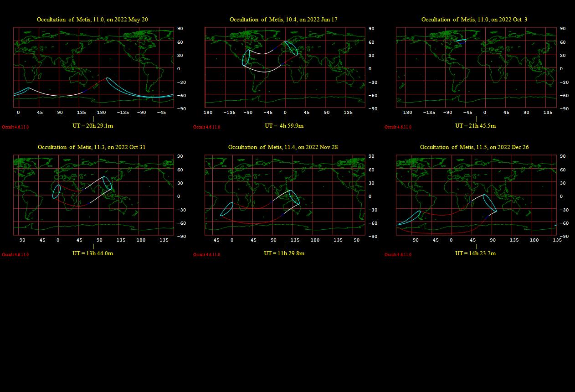This screenshot has width=575, height=392.
Task: Click the 'UT = 14h 23.7m' time label
Action: [475, 253]
